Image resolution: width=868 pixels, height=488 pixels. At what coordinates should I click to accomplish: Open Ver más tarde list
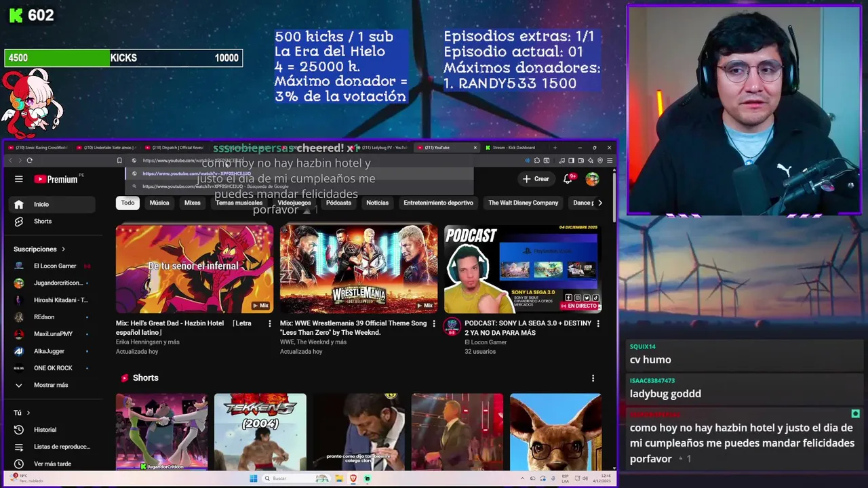(x=53, y=464)
